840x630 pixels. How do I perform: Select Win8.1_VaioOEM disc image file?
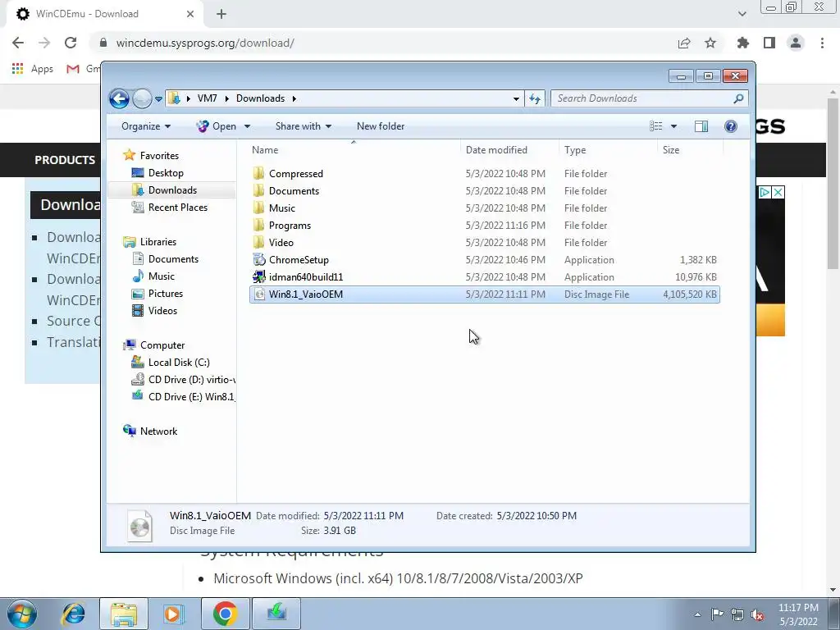point(484,294)
